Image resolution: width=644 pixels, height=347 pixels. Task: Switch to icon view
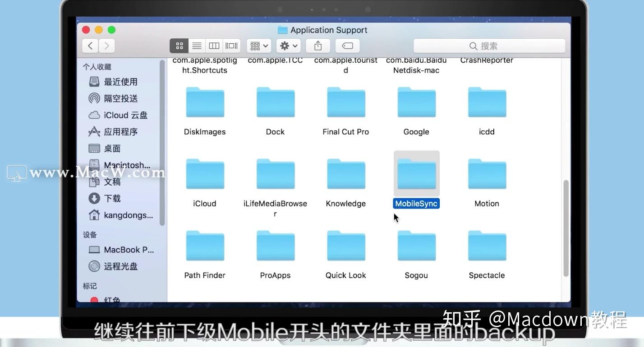click(179, 46)
